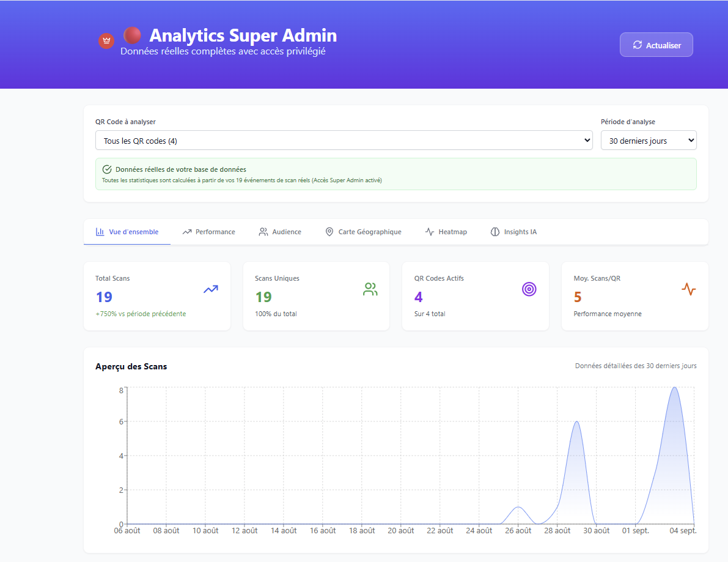Image resolution: width=728 pixels, height=562 pixels.
Task: Click the crown icon in the header
Action: click(x=107, y=41)
